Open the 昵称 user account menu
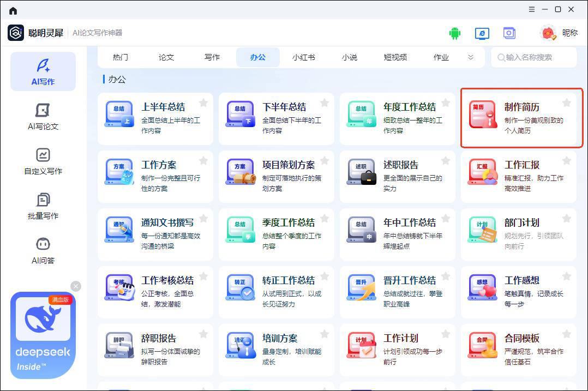The width and height of the screenshot is (588, 391). click(x=559, y=33)
